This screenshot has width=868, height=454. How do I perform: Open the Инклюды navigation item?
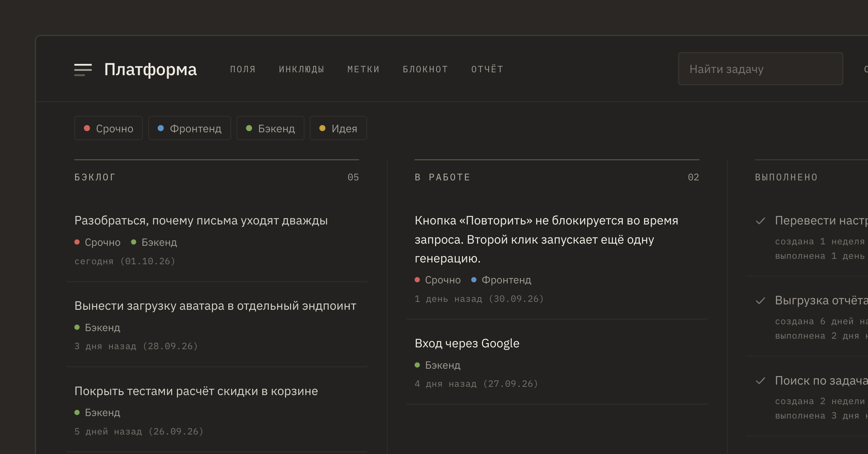point(302,69)
